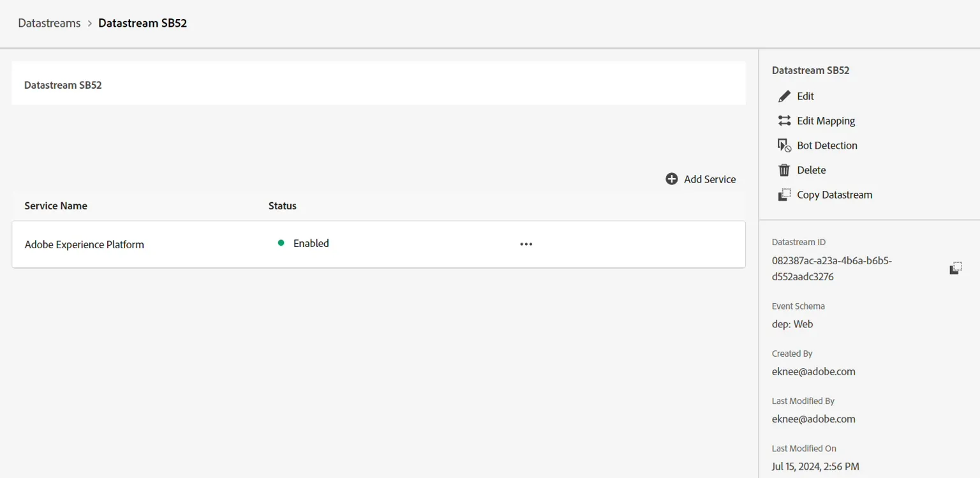Click the Event Schema value dep: Web

[792, 324]
